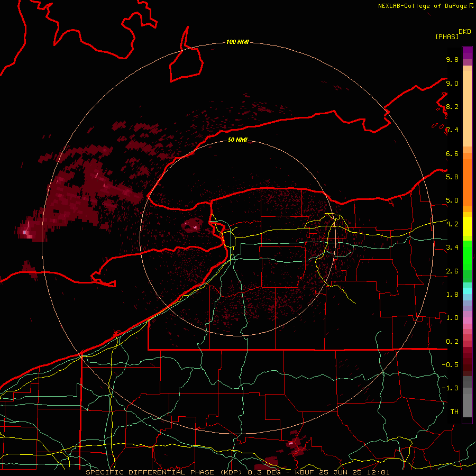Click the 50 NMI range ring label
This screenshot has width=476, height=476.
(x=237, y=140)
